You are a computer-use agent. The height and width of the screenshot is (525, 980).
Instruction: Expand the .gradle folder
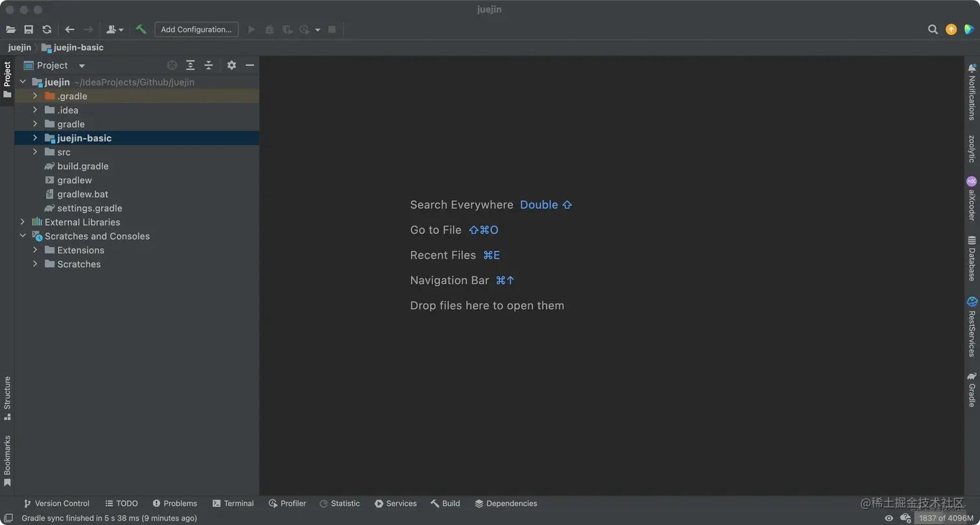click(x=35, y=96)
